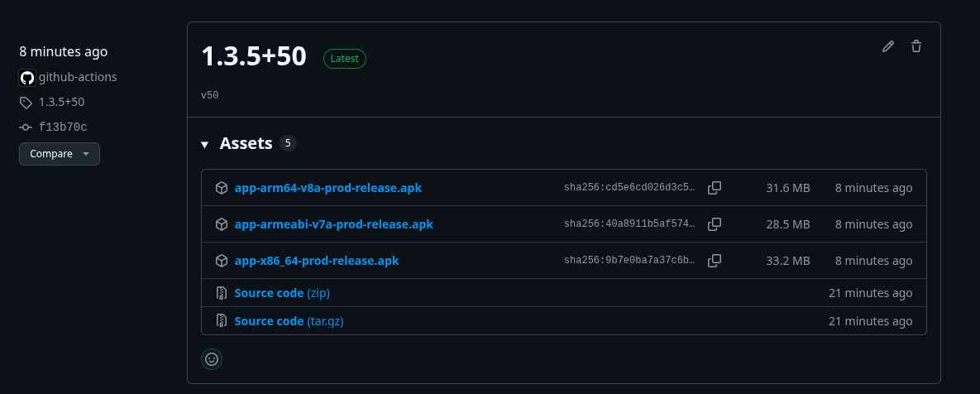Download app-armeabi-v7a-prod-release.apk
Viewport: 980px width, 394px height.
point(334,223)
